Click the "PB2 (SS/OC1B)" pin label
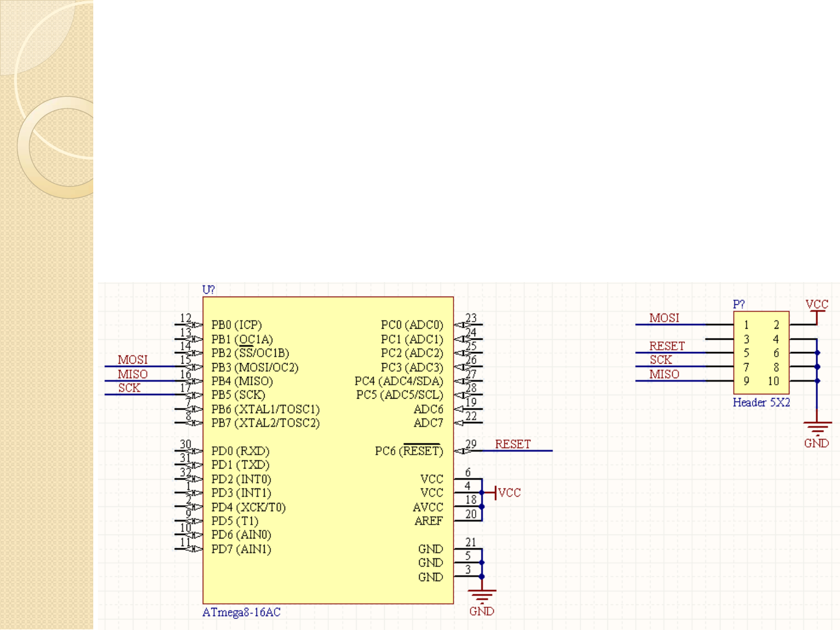The height and width of the screenshot is (630, 840). pyautogui.click(x=250, y=353)
